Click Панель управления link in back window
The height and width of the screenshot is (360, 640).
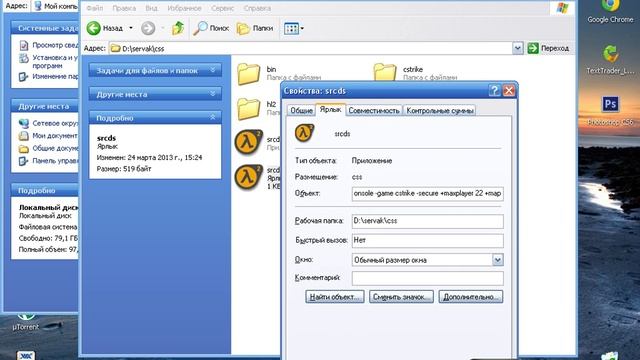point(48,161)
